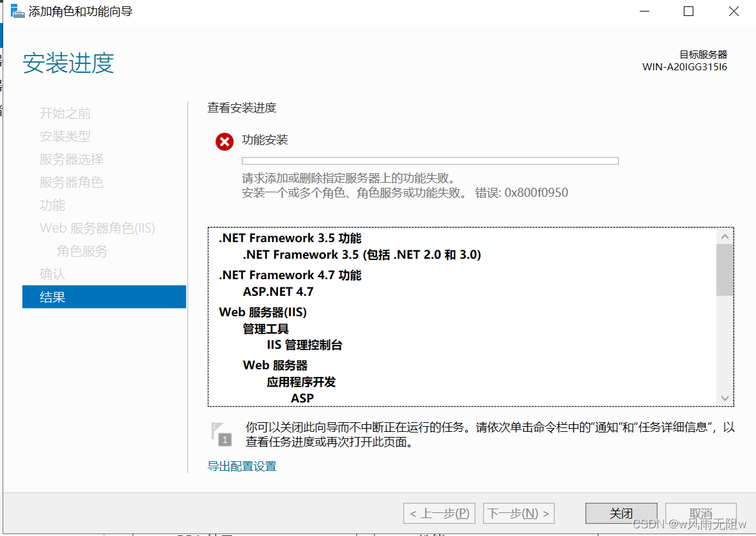
Task: Click the red error icon beside 功能安装
Action: pyautogui.click(x=224, y=141)
